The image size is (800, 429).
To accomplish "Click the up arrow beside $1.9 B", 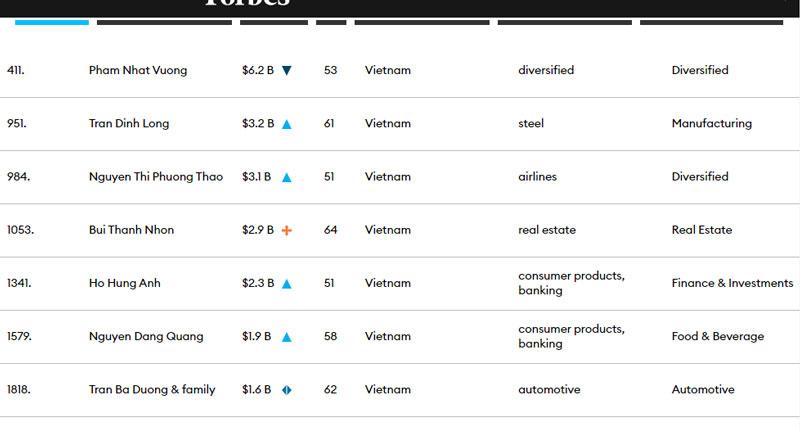I will point(287,337).
